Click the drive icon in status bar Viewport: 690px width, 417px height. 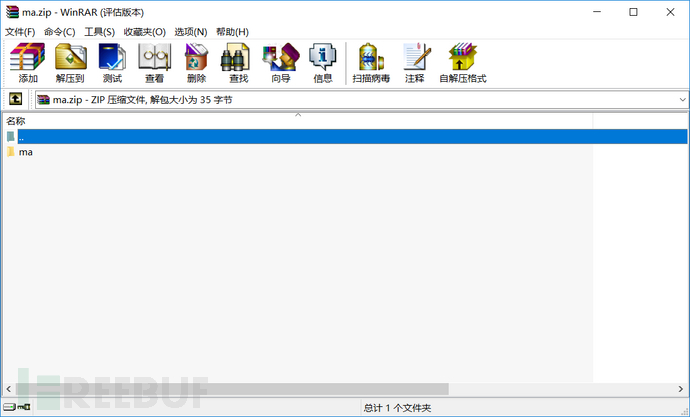click(9, 407)
